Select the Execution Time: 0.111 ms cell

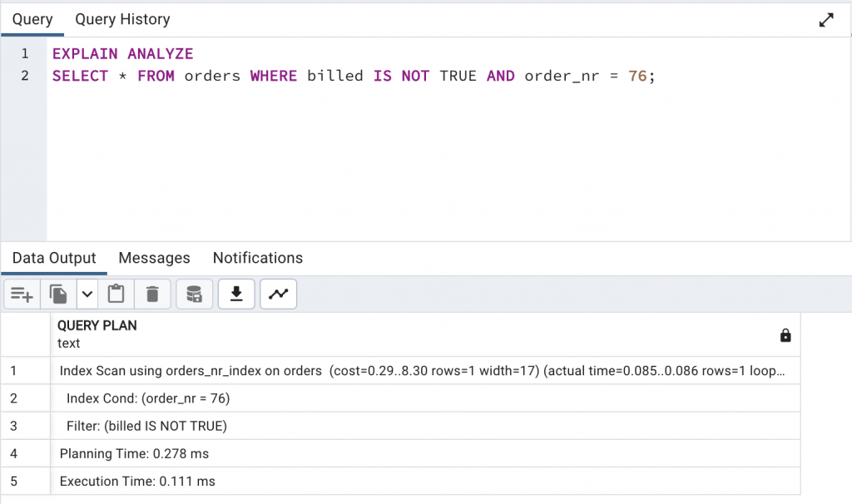point(425,482)
